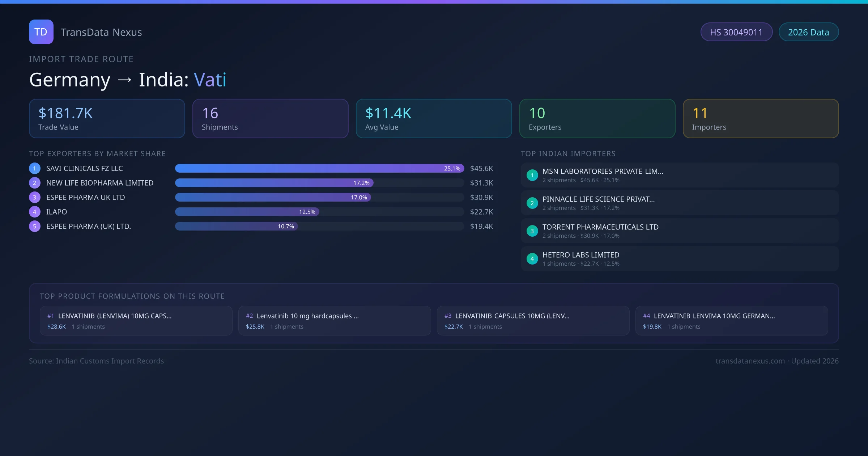Click the 25.1% market share bar
This screenshot has width=868, height=456.
pos(319,168)
